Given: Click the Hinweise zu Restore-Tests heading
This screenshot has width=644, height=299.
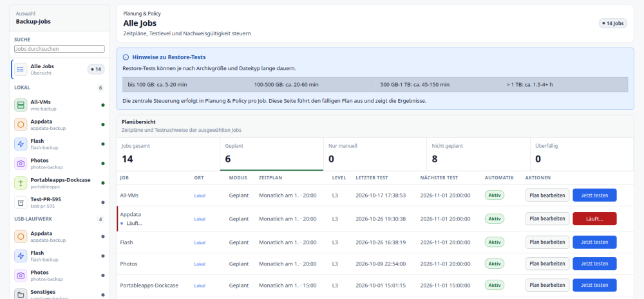Looking at the screenshot, I should point(169,57).
